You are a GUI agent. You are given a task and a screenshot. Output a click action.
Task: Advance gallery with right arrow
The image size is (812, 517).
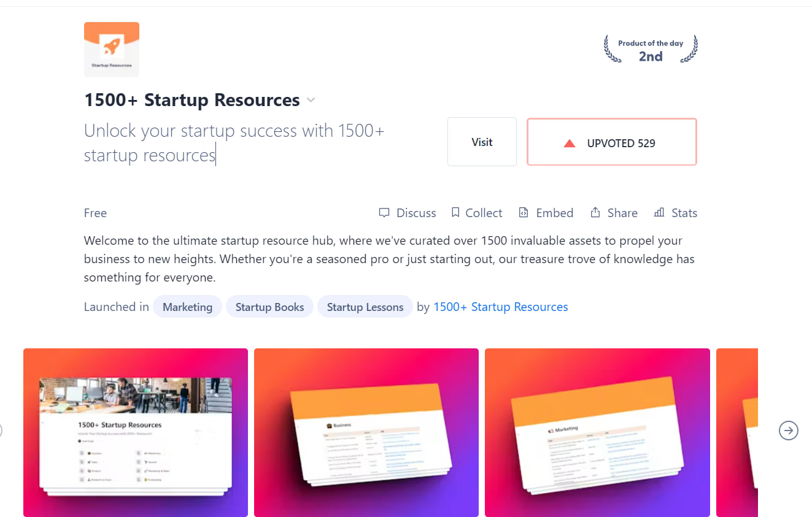pos(789,431)
